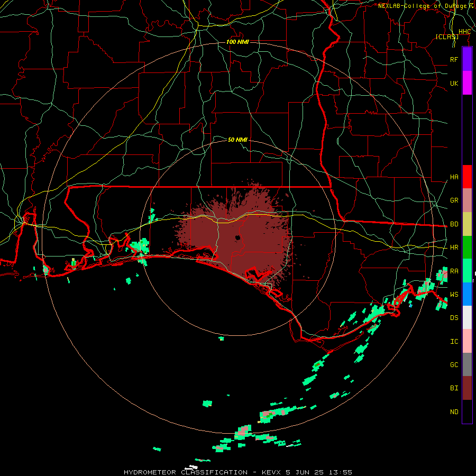The width and height of the screenshot is (476, 476).
Task: Select the dusty pink GR legend swatch
Action: click(467, 200)
